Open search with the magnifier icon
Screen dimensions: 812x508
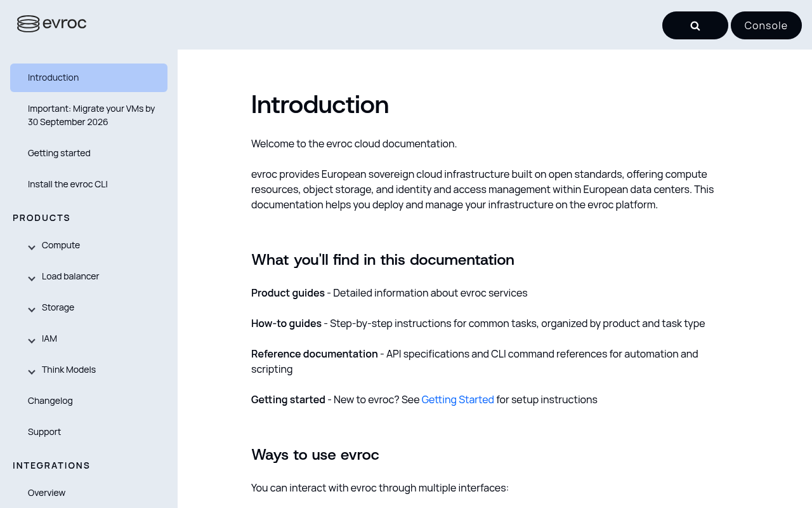pyautogui.click(x=695, y=25)
